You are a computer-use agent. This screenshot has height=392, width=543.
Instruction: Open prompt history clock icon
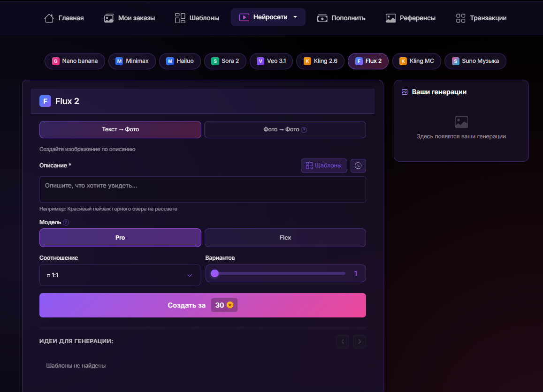(x=358, y=166)
